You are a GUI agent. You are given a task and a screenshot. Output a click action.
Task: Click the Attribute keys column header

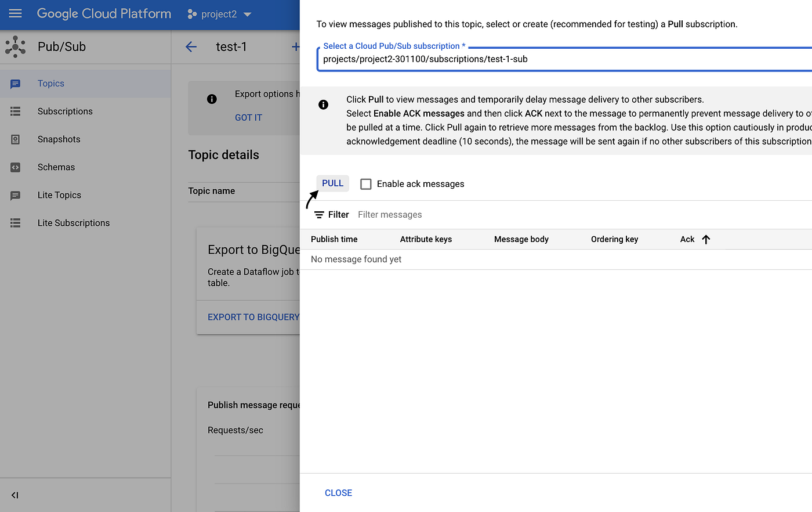(426, 239)
